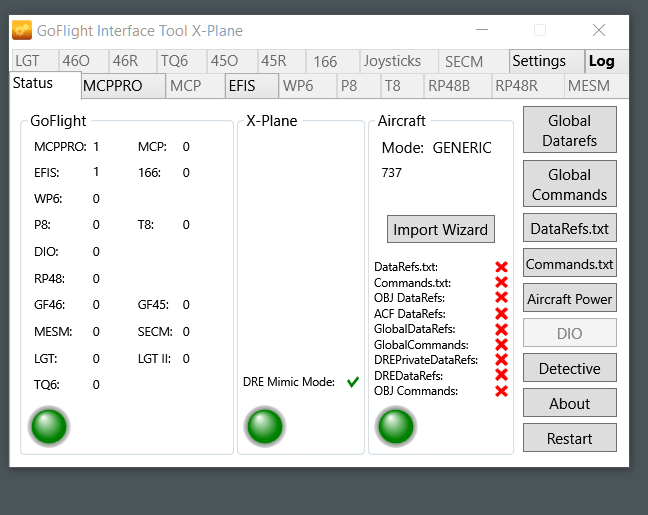Click the red X beside DataRefs.txt
Viewport: 648px width, 515px height.
click(x=502, y=267)
